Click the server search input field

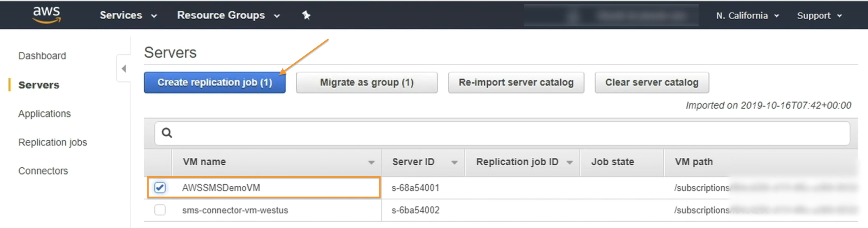tap(502, 133)
